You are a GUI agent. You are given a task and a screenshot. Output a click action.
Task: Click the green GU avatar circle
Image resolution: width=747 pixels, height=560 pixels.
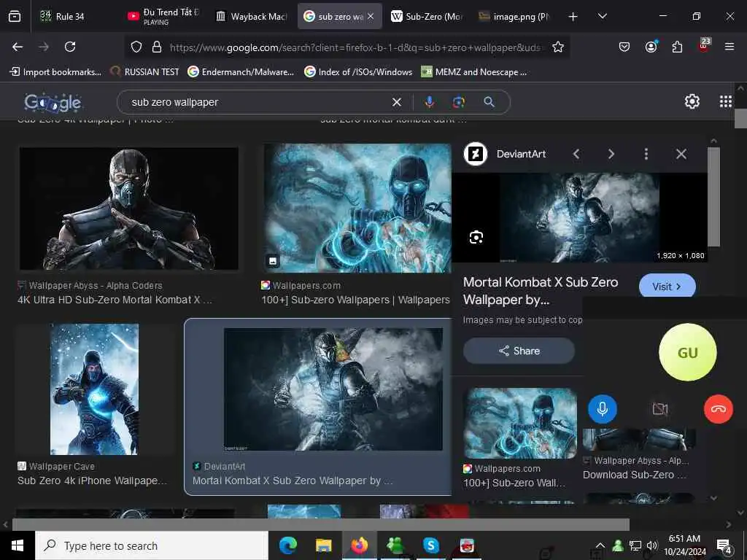(x=687, y=352)
